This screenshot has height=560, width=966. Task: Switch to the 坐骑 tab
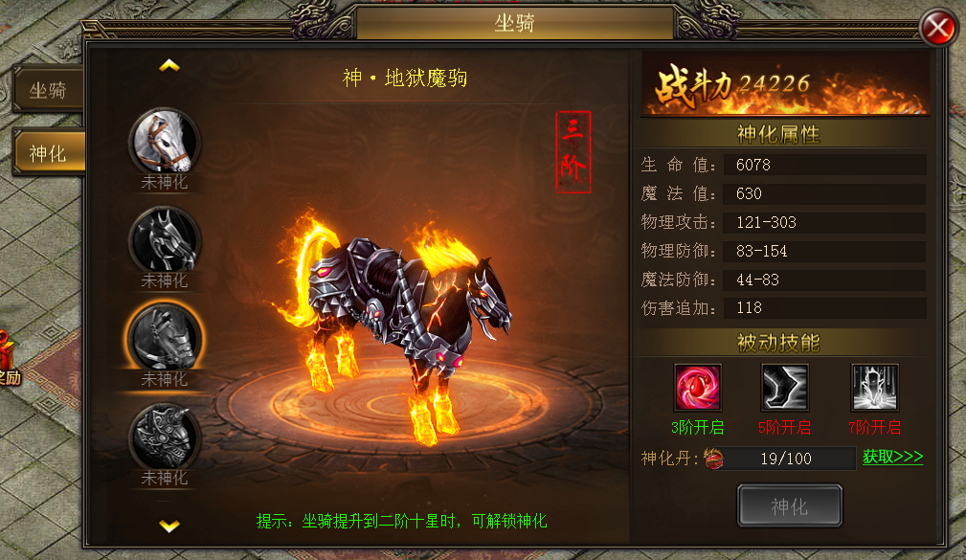[x=48, y=91]
